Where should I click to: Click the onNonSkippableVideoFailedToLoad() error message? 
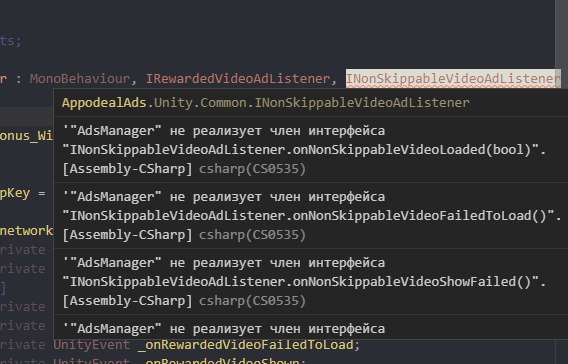(311, 216)
